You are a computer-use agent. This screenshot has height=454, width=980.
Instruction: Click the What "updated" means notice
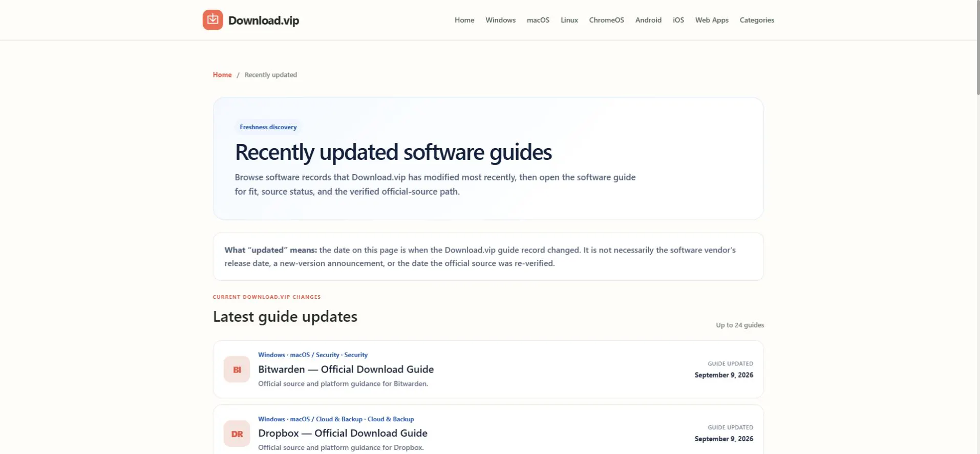pyautogui.click(x=488, y=257)
